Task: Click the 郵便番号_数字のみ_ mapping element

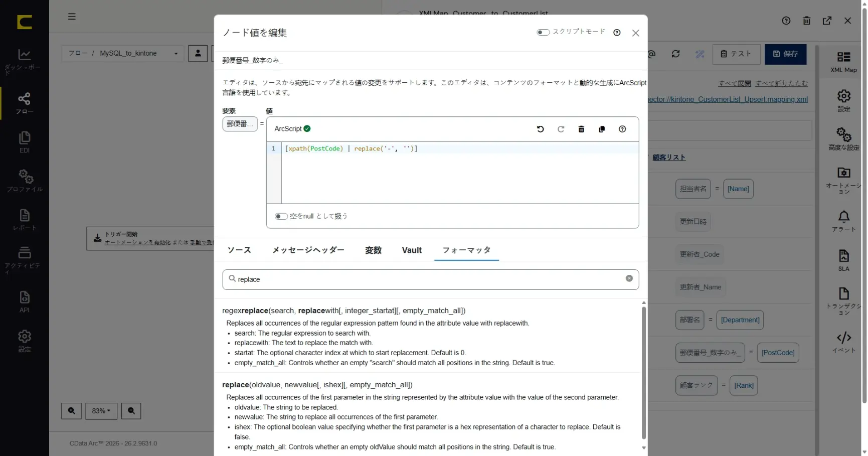Action: click(x=710, y=353)
